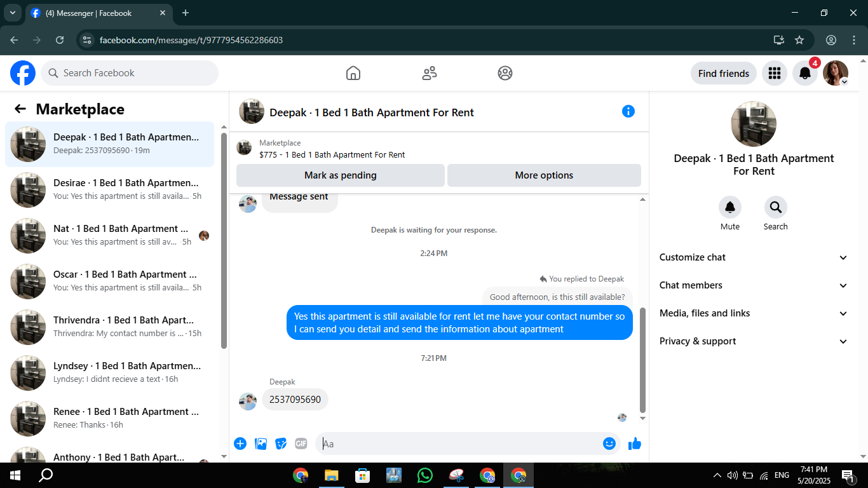Screen dimensions: 868x488
Task: Open the account profile picture menu
Action: click(836, 73)
